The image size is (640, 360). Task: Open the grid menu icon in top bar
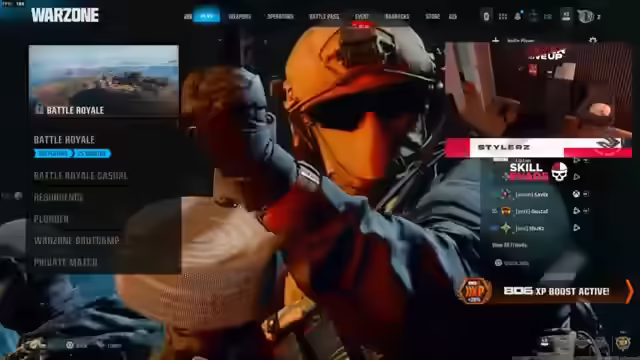503,16
